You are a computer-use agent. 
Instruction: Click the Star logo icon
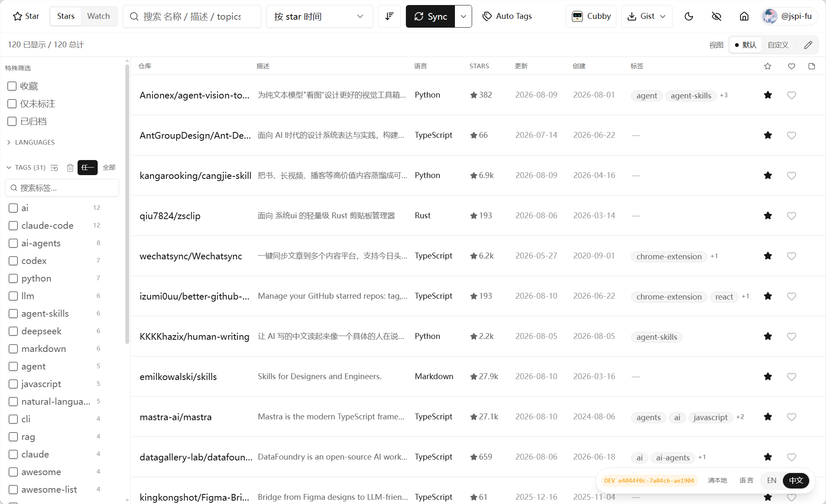pos(18,16)
